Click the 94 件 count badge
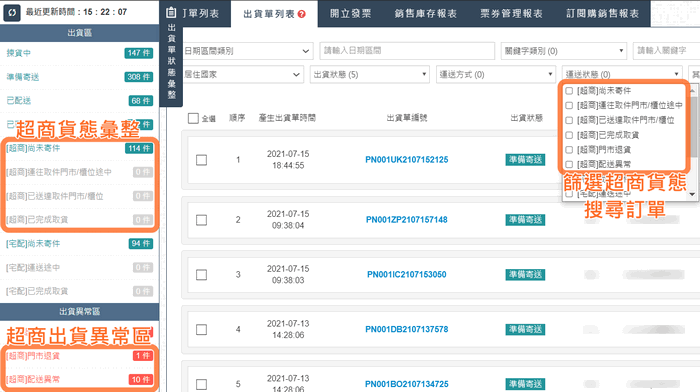This screenshot has width=700, height=392. click(141, 244)
